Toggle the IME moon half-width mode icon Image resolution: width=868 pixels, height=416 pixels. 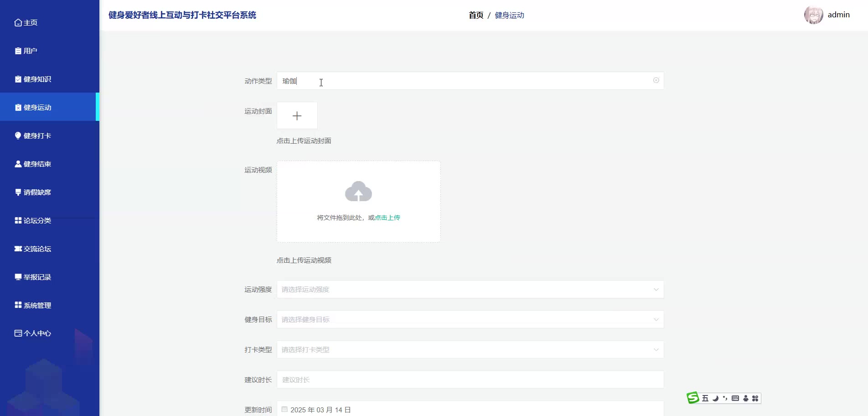tap(715, 398)
